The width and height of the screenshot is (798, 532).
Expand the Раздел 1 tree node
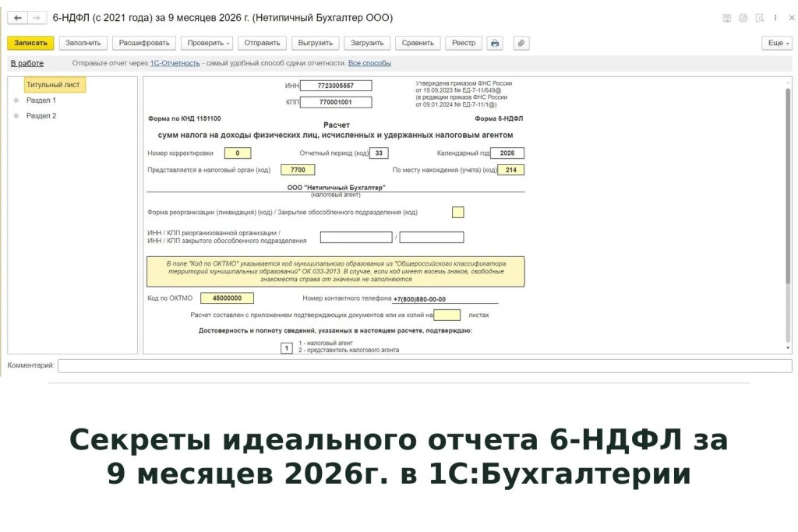point(16,100)
